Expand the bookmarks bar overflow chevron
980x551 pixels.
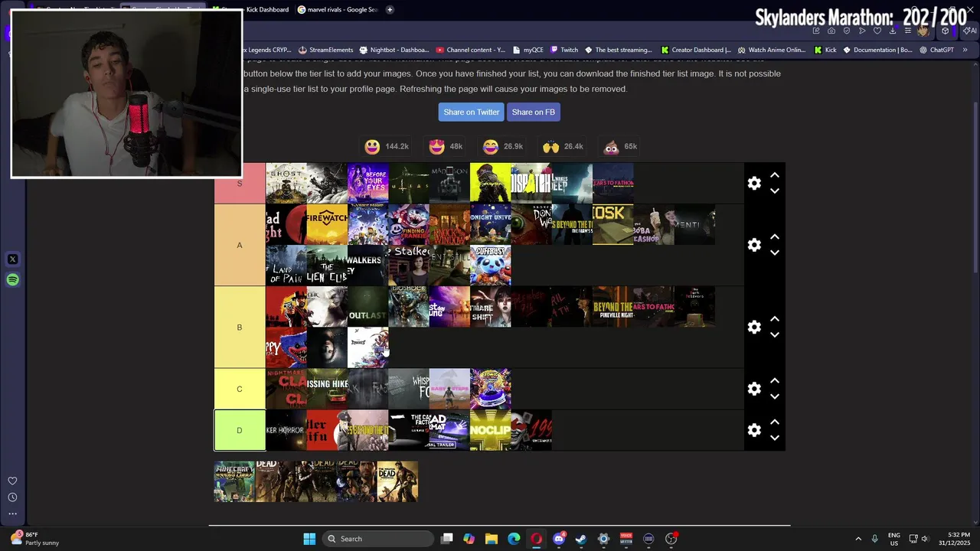[965, 50]
